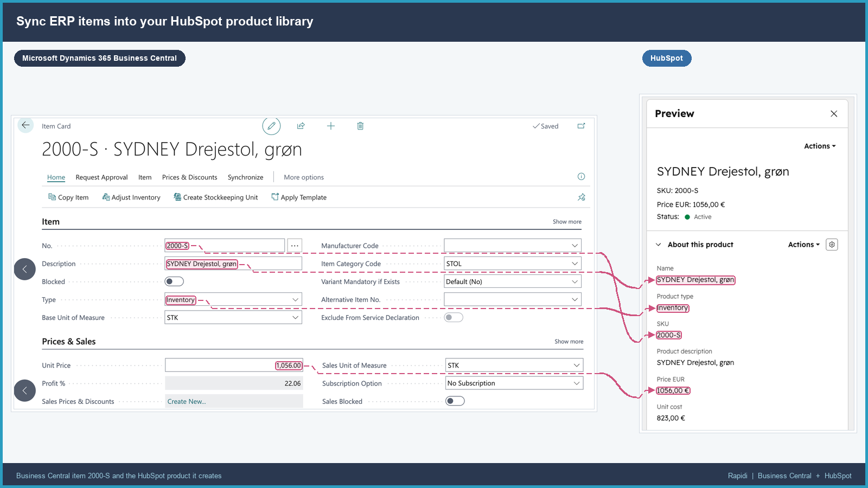Image resolution: width=868 pixels, height=488 pixels.
Task: Select the Home tab
Action: click(56, 177)
